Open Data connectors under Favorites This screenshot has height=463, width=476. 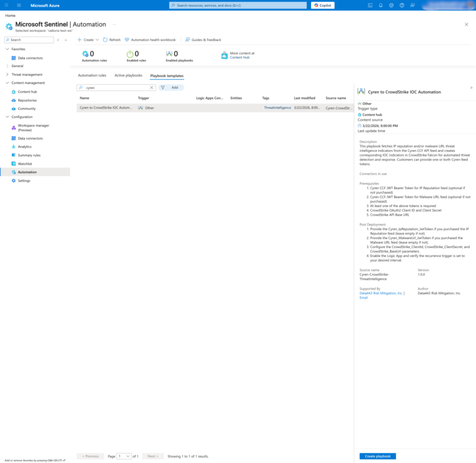point(30,58)
